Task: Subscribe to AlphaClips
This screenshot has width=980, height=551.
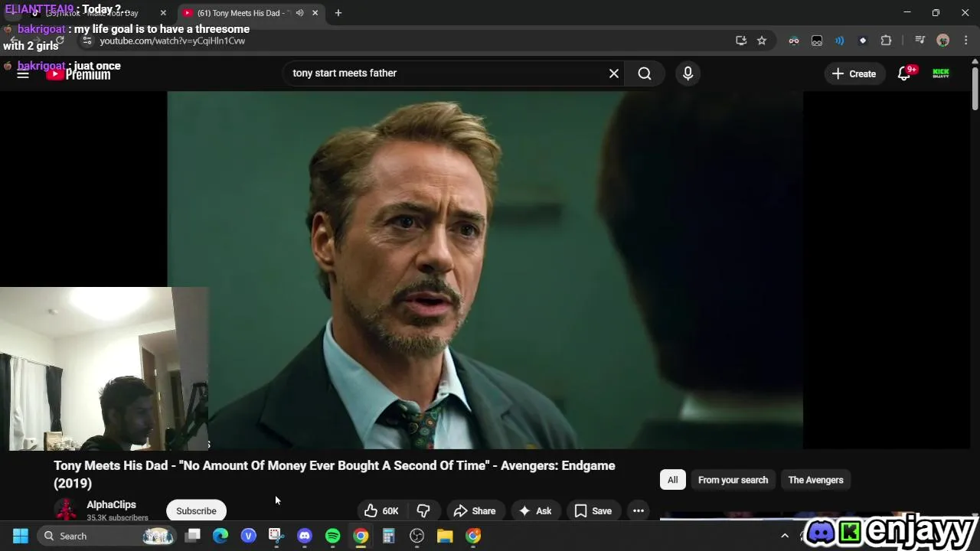Action: click(x=196, y=510)
